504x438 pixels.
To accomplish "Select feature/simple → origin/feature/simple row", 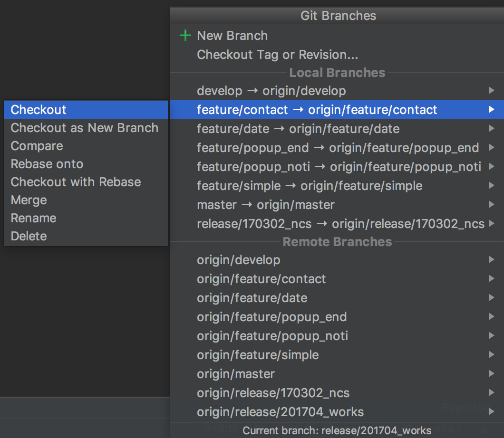I will click(x=337, y=185).
